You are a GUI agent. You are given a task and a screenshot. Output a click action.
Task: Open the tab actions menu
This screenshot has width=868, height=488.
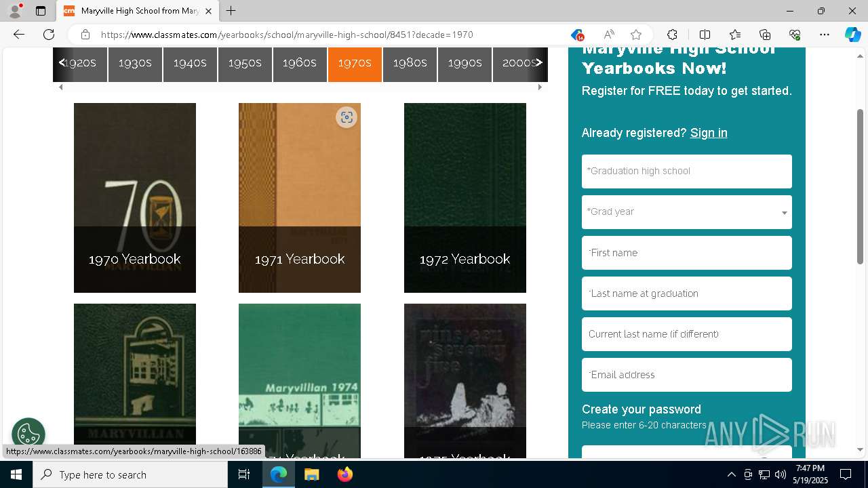(x=41, y=11)
